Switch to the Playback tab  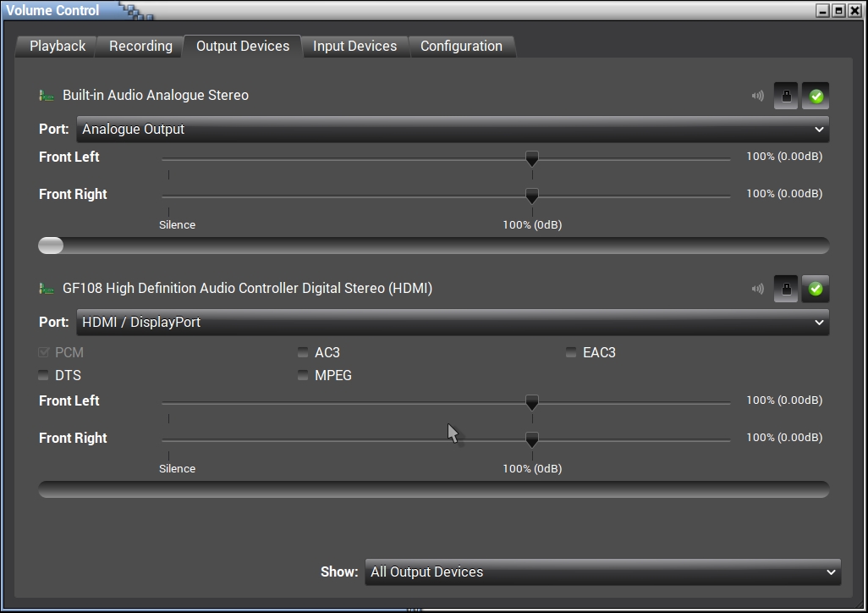[58, 47]
